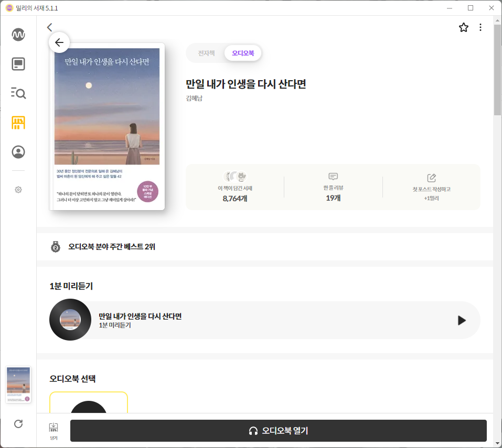The height and width of the screenshot is (448, 502).
Task: Open 오디오북 분야 주간 베스트 2위 banner
Action: [264, 247]
